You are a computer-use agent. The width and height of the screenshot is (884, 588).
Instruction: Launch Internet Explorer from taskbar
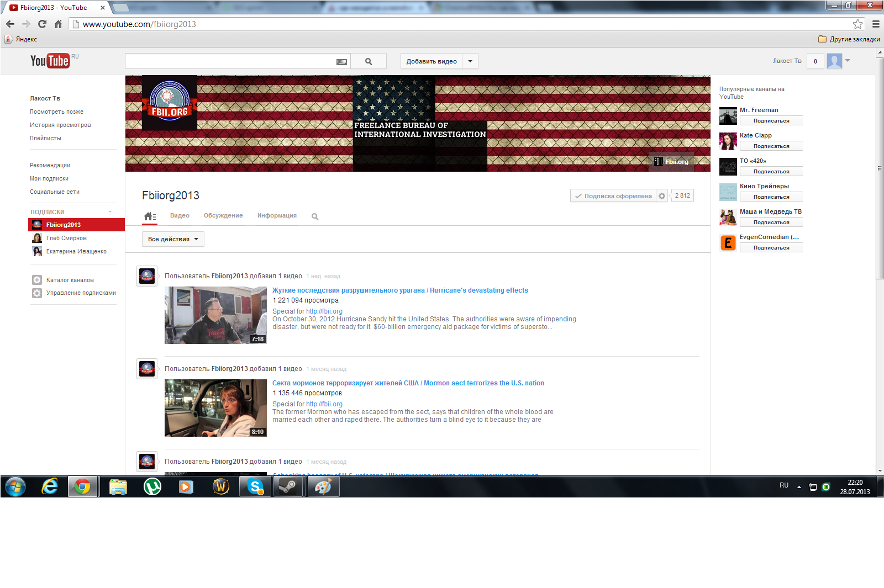tap(50, 486)
